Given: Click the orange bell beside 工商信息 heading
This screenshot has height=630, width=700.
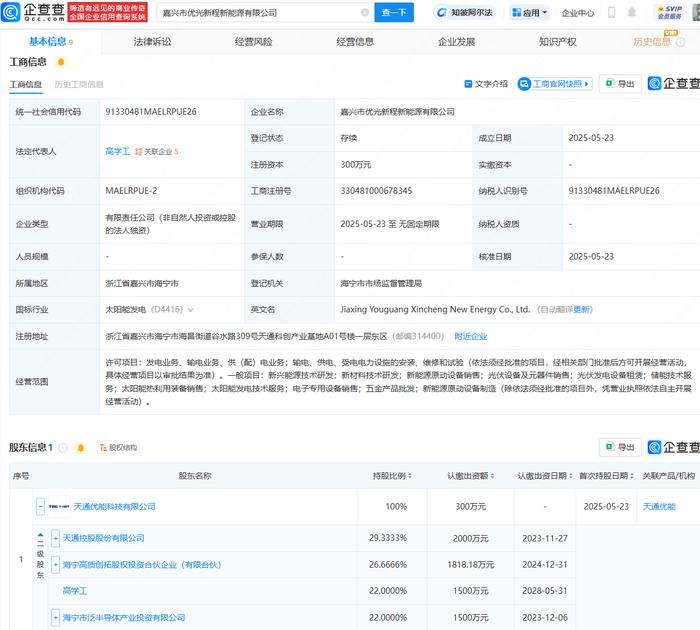Looking at the screenshot, I should tap(61, 62).
